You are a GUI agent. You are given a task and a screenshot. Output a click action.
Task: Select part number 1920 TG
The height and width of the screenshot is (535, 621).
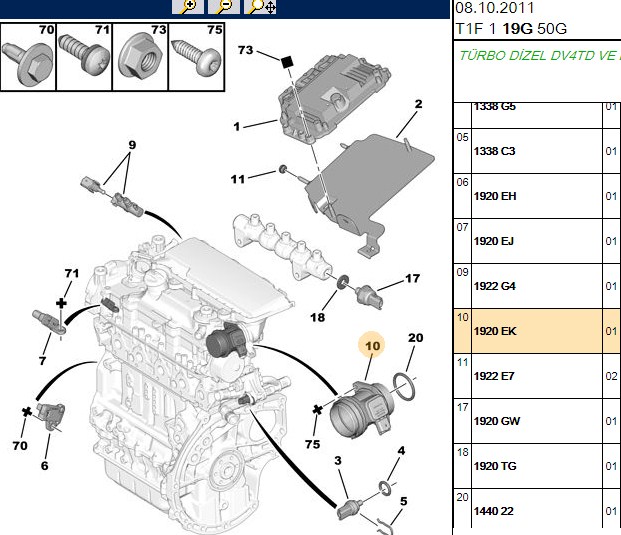tap(495, 466)
